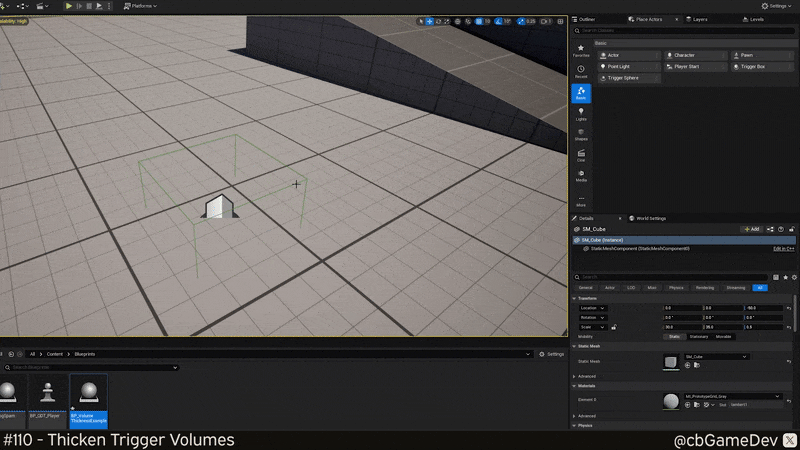Select Trigger Box in Place Actors
800x450 pixels.
762,67
